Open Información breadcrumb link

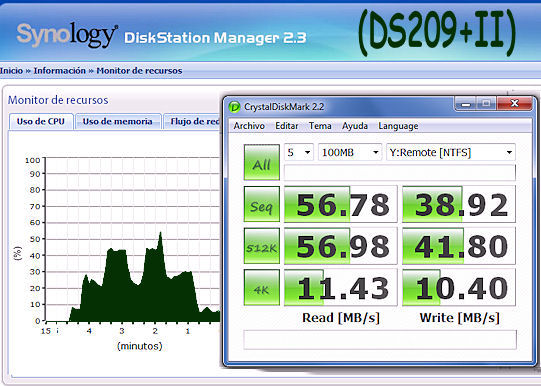point(59,71)
